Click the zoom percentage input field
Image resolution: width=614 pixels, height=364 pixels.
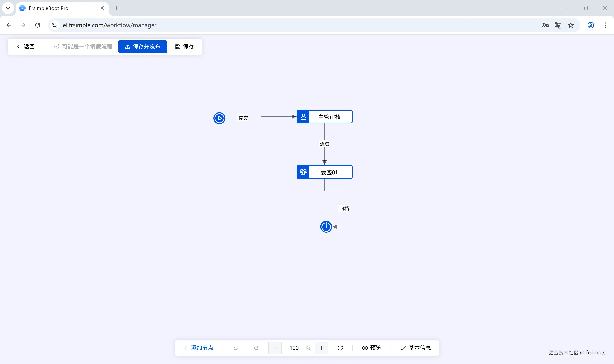point(294,348)
